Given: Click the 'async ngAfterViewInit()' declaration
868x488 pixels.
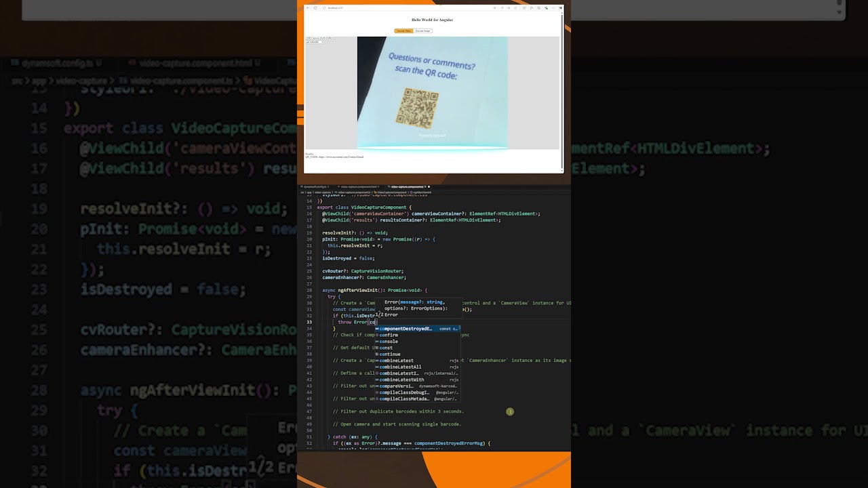Looking at the screenshot, I should (374, 290).
